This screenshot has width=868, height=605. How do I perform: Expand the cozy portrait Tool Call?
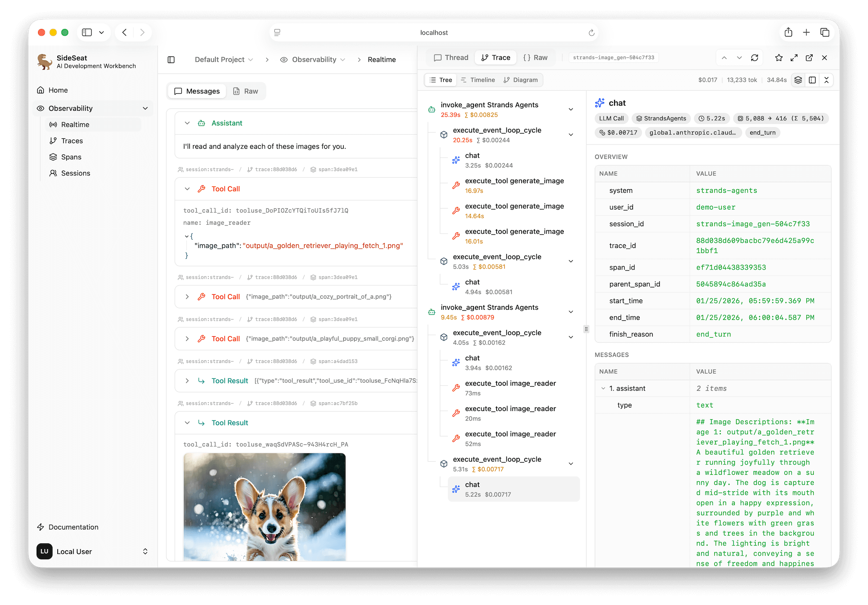[187, 297]
